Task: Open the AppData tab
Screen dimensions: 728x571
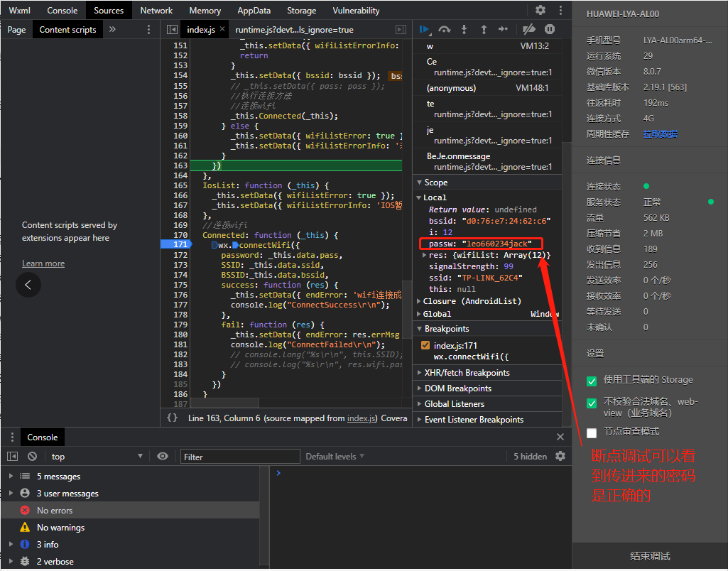Action: pos(254,10)
